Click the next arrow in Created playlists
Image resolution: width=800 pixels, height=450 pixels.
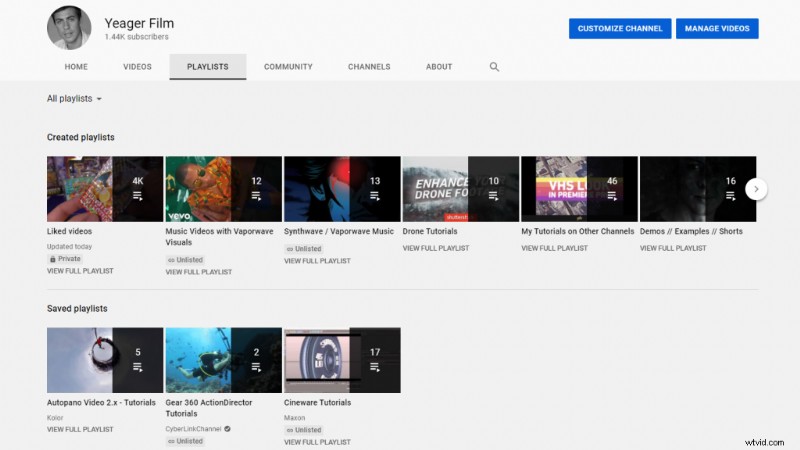click(756, 189)
